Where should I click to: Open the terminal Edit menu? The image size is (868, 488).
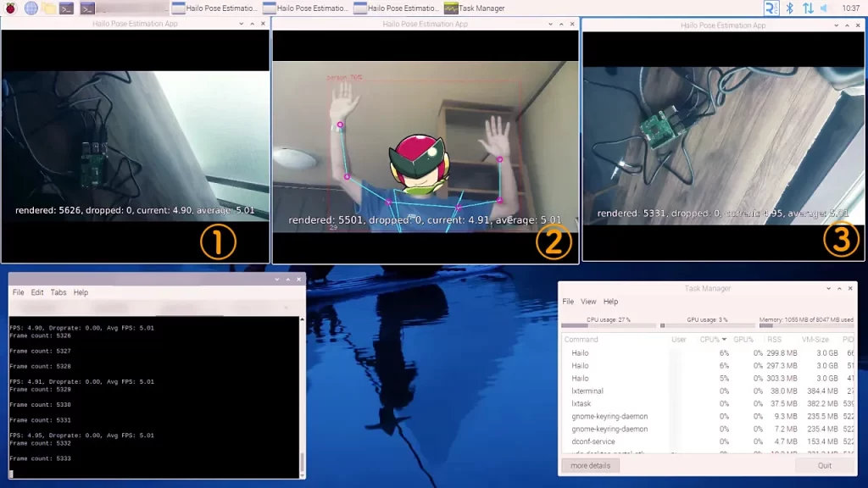[37, 292]
